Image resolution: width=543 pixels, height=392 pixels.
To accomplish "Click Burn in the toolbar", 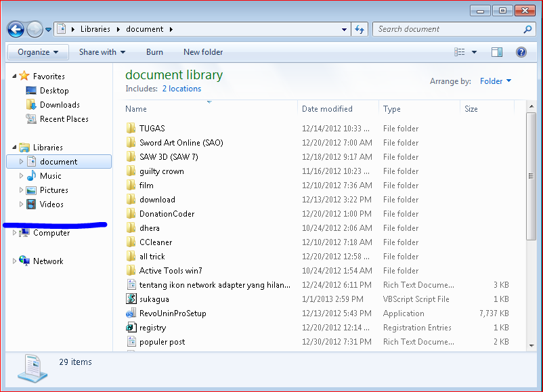I will (x=154, y=52).
